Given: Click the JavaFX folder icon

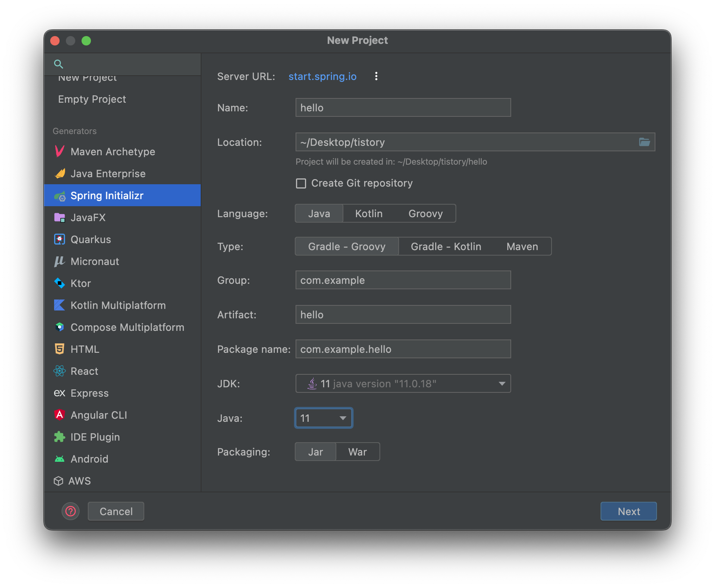Looking at the screenshot, I should (x=60, y=218).
